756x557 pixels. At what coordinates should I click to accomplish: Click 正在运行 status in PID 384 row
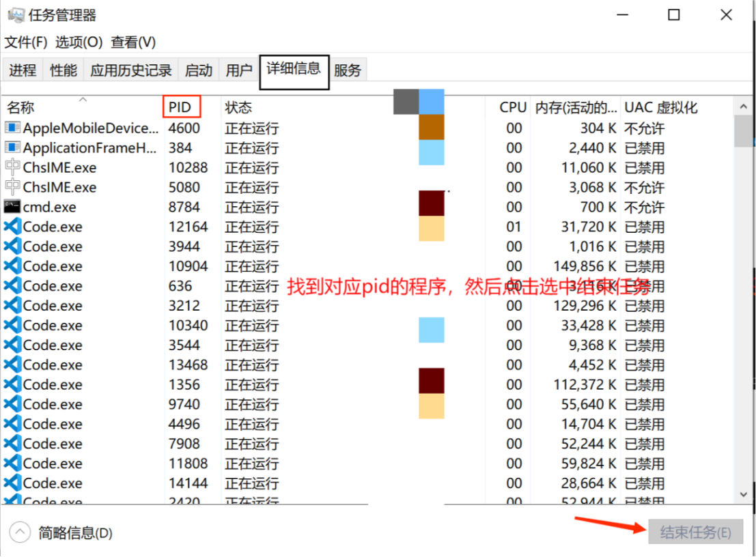(x=252, y=148)
